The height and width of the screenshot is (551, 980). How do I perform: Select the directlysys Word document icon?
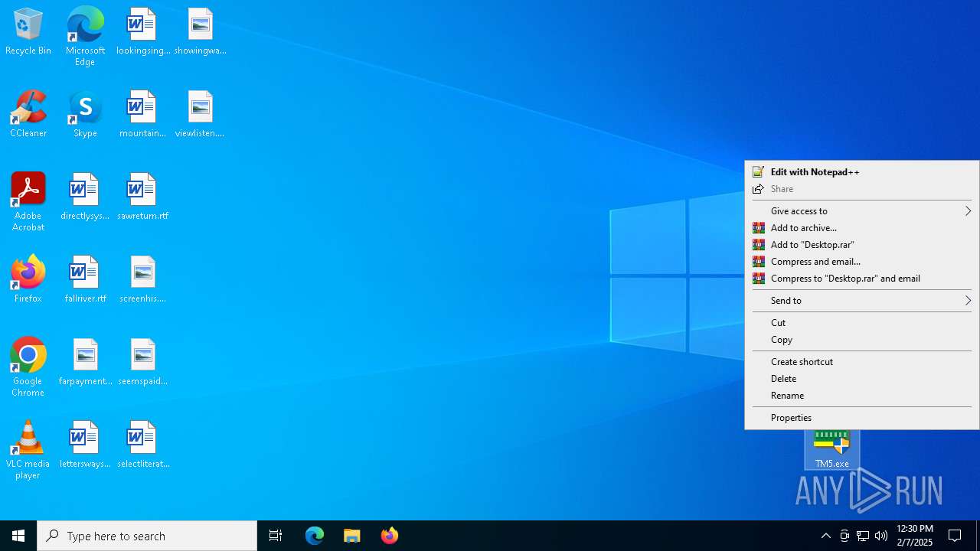[x=85, y=197]
